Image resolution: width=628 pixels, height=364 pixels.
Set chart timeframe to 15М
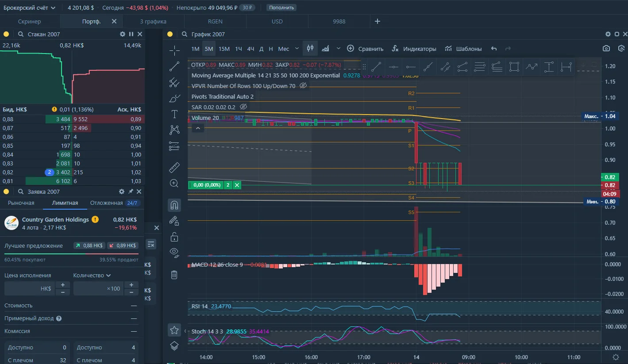224,49
